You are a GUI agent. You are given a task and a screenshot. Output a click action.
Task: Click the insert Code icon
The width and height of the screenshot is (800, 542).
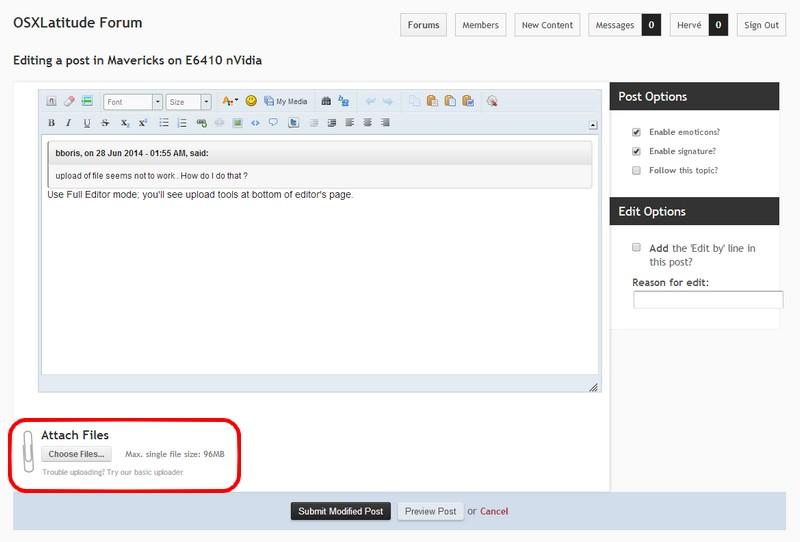point(255,122)
